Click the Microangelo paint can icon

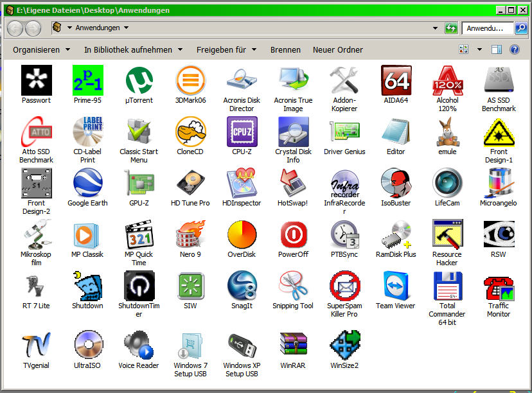499,183
